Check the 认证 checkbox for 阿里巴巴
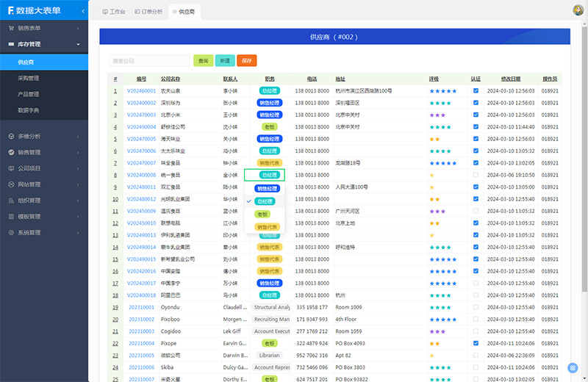Screen dimensions: 588x382 476,295
